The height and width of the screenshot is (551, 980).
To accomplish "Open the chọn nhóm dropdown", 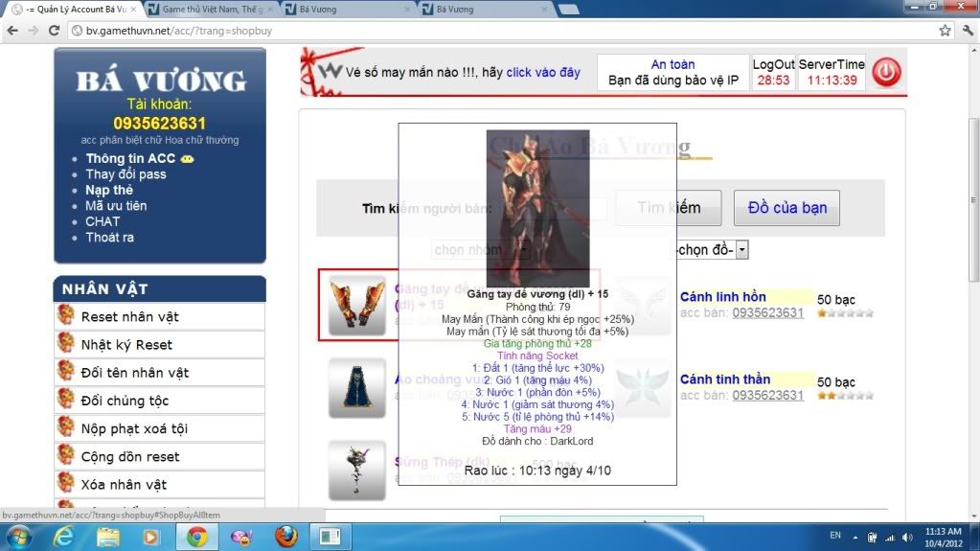I will [481, 250].
